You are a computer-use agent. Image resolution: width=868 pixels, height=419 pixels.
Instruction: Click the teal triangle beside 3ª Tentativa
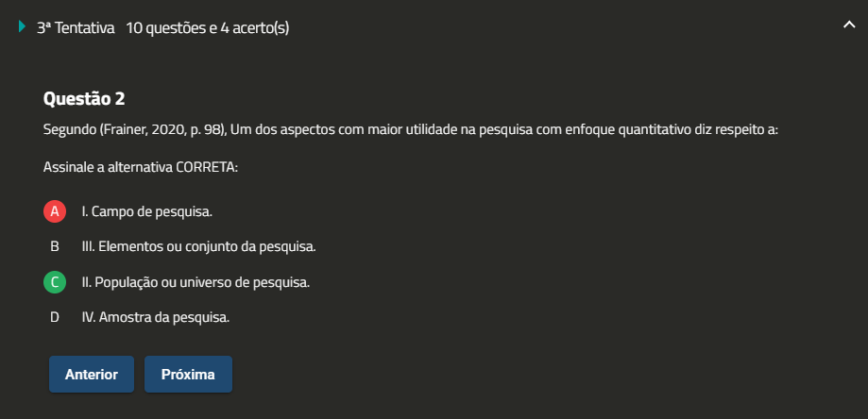pyautogui.click(x=22, y=27)
